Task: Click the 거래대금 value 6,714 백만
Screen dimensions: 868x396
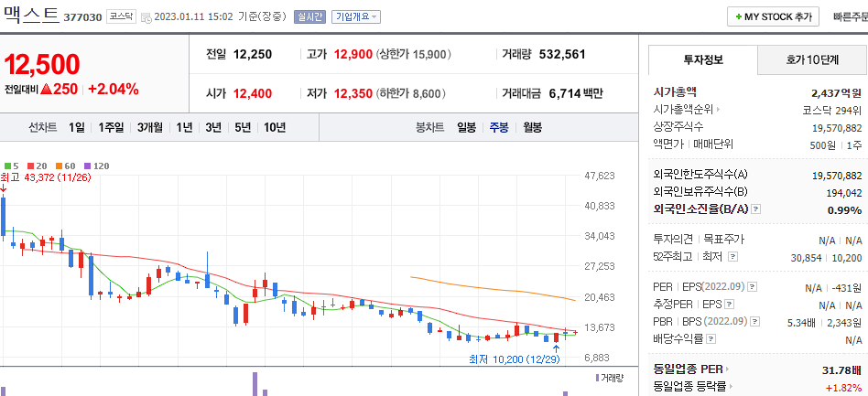Action: pos(576,93)
